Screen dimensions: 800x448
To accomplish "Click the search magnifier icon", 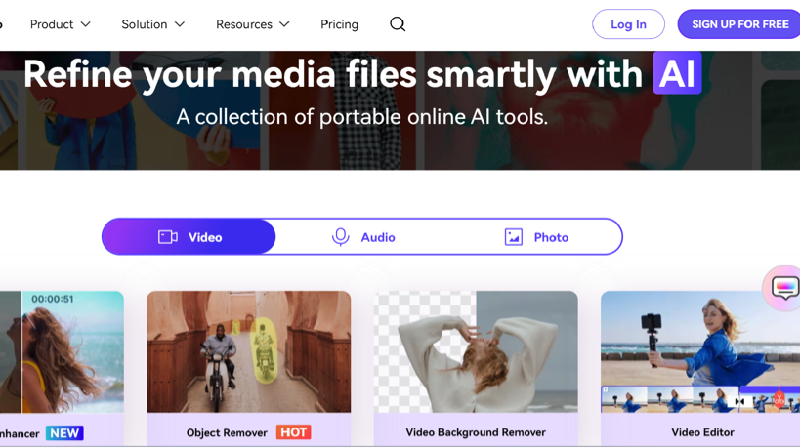I will [x=397, y=24].
